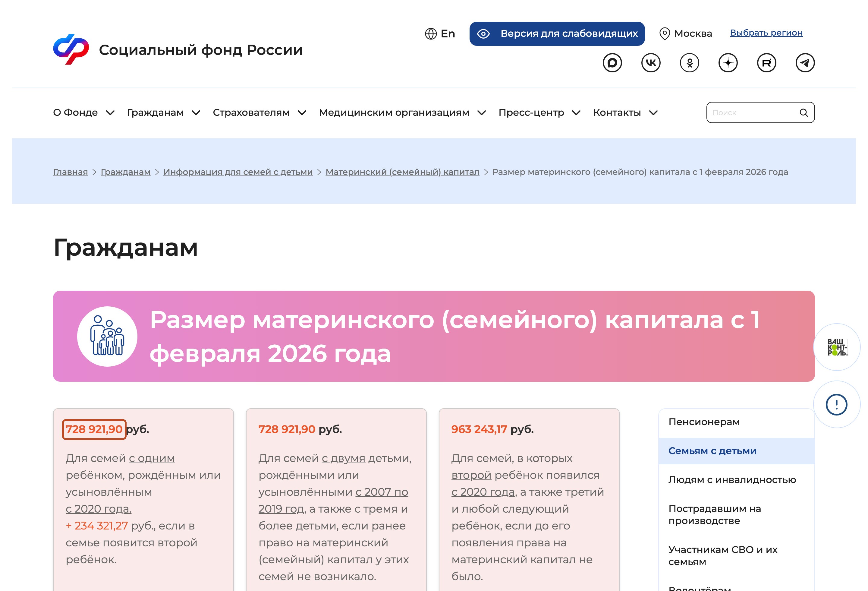Screen dimensions: 868x591
Task: Switch site language to En
Action: coord(448,34)
